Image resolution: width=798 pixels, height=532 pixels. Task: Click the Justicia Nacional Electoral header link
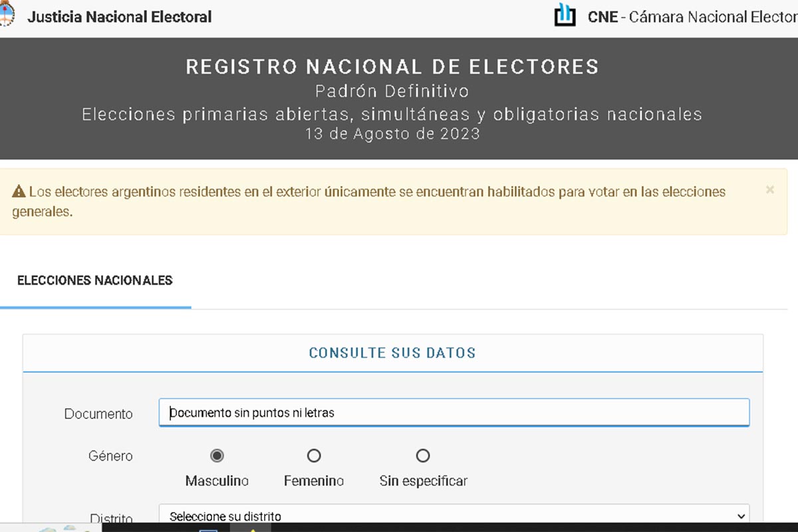tap(120, 17)
